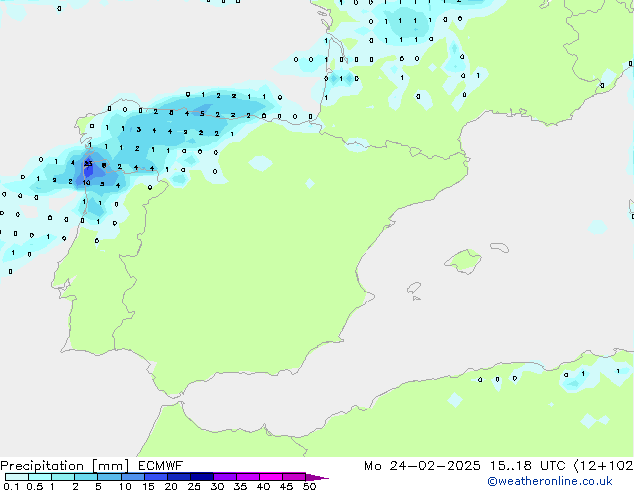The height and width of the screenshot is (490, 634).
Task: Click the 1–2 mm legend color swatch
Action: point(63,477)
